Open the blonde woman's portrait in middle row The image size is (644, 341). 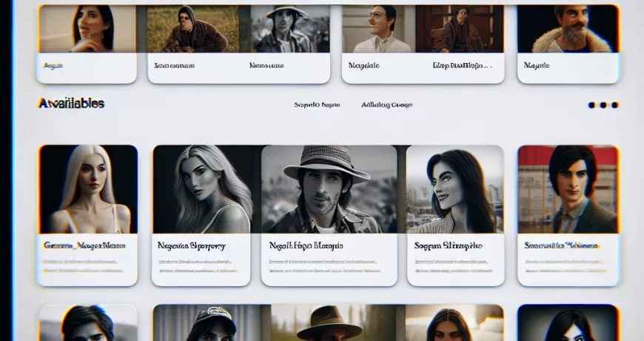pyautogui.click(x=88, y=189)
